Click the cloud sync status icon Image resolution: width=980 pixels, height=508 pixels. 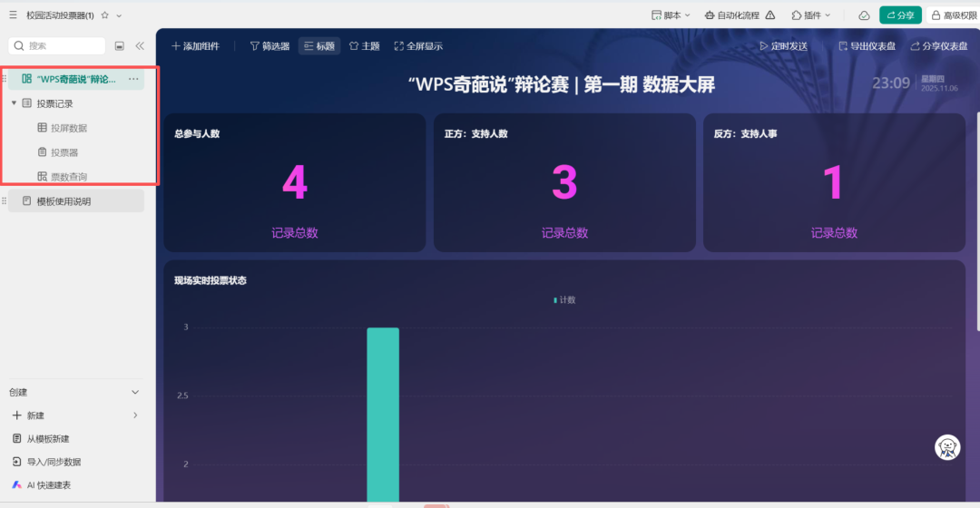[864, 15]
